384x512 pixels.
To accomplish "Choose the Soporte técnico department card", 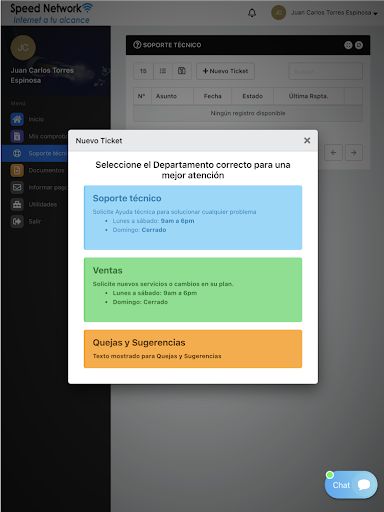I will click(x=193, y=218).
